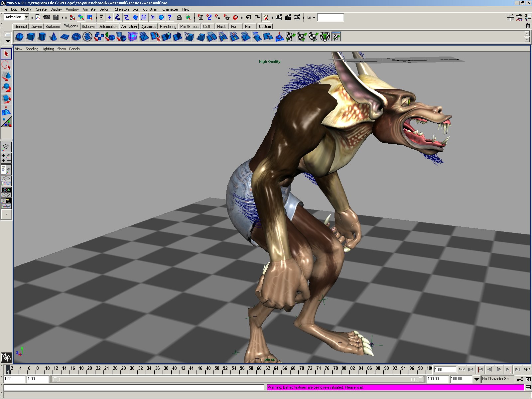
Task: Toggle select by hierarchy mode
Action: [72, 17]
